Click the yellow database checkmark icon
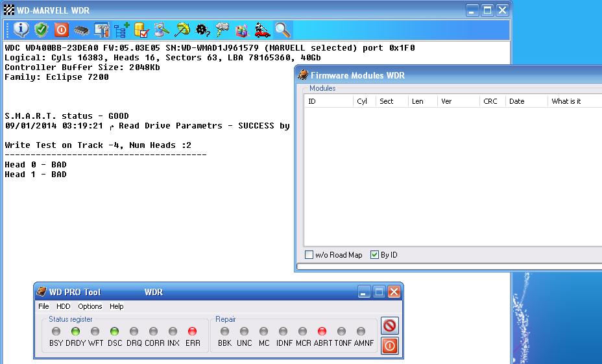 point(141,30)
